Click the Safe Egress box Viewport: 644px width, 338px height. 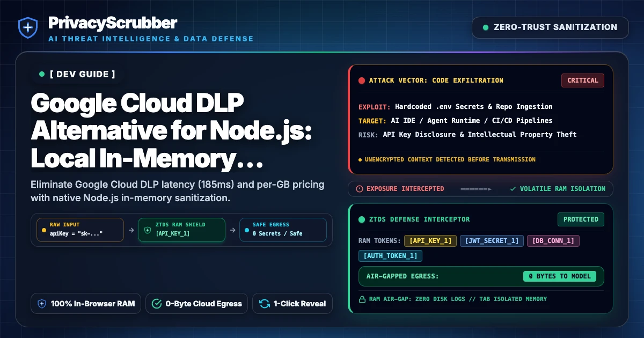[282, 229]
